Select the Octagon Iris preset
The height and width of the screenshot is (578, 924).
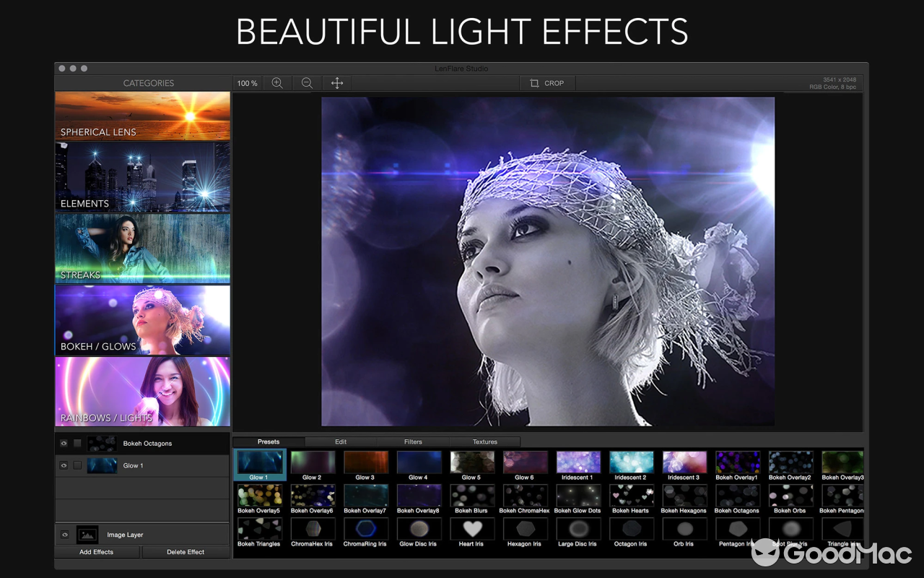(631, 531)
